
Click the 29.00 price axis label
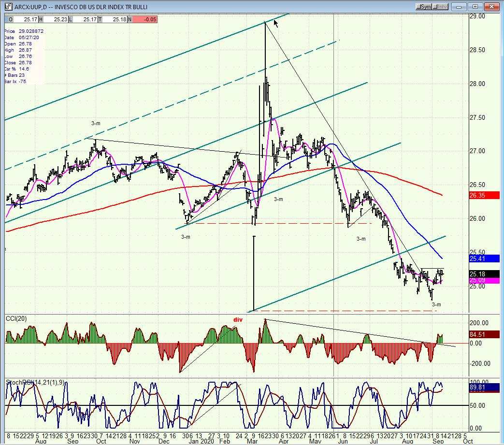[x=477, y=16]
